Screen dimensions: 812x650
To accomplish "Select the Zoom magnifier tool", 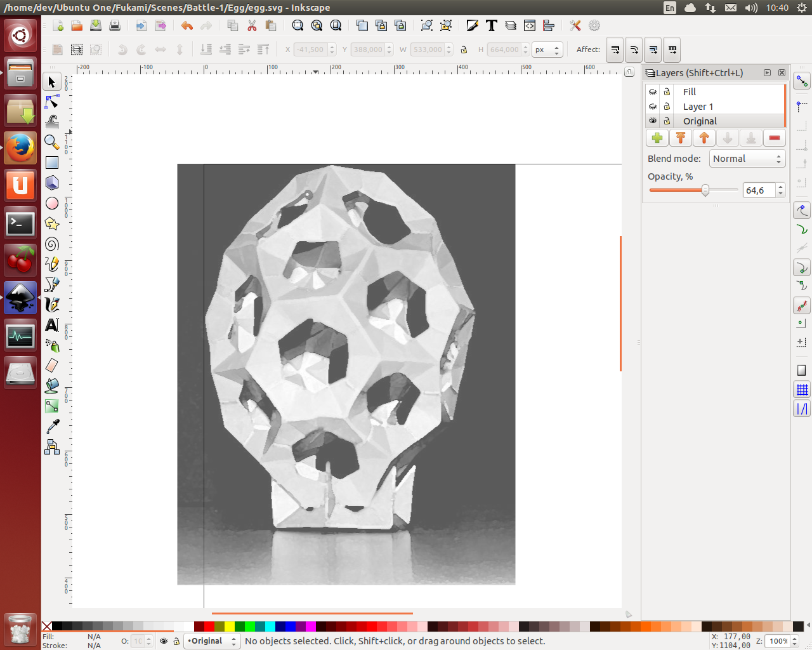I will click(x=52, y=142).
